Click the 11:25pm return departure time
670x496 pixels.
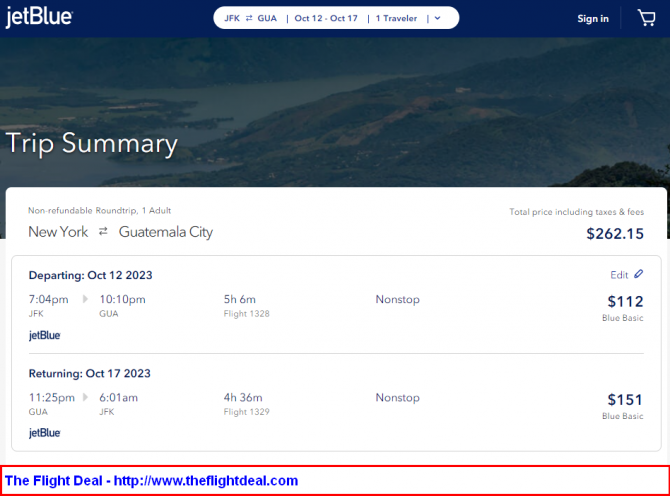[x=51, y=398]
